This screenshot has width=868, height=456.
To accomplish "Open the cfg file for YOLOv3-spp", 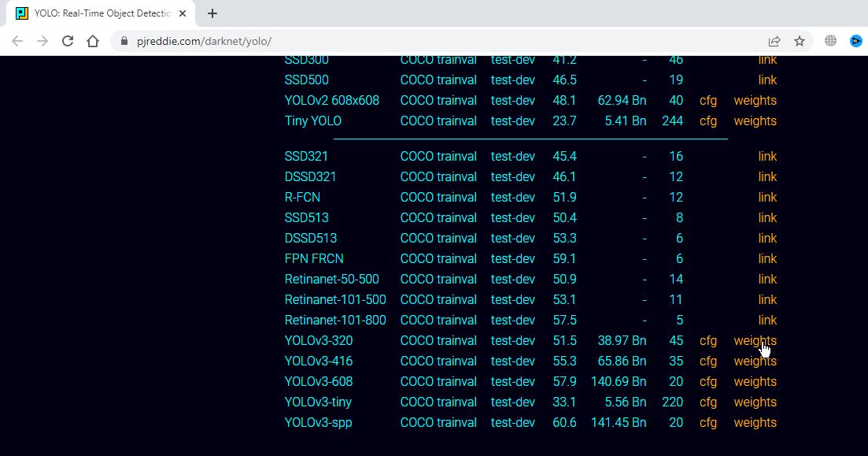I will tap(708, 423).
